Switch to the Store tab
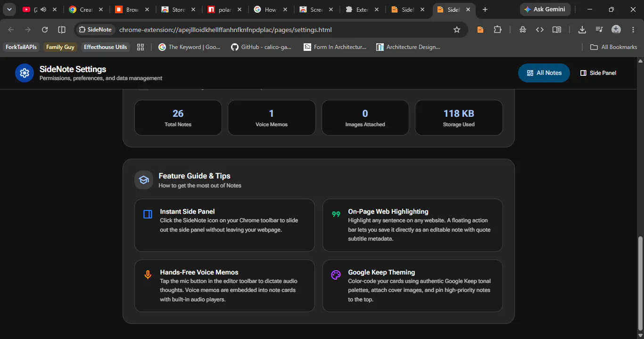Image resolution: width=644 pixels, height=339 pixels. (x=178, y=9)
